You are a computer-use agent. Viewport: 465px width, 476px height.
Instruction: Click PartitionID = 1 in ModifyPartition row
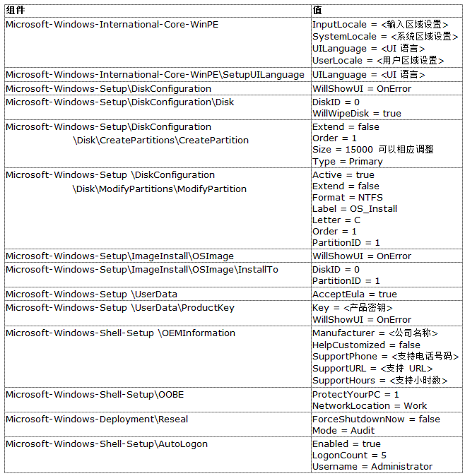point(346,242)
